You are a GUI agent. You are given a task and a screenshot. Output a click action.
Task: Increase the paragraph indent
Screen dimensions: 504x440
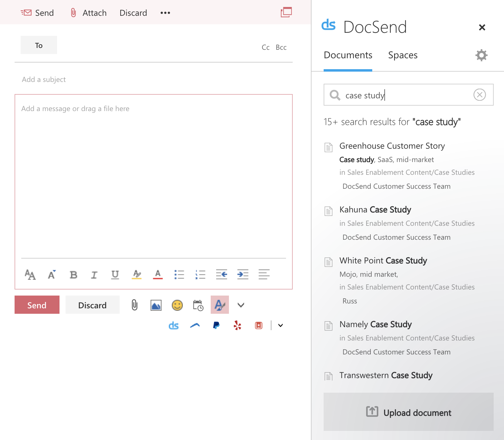(243, 274)
